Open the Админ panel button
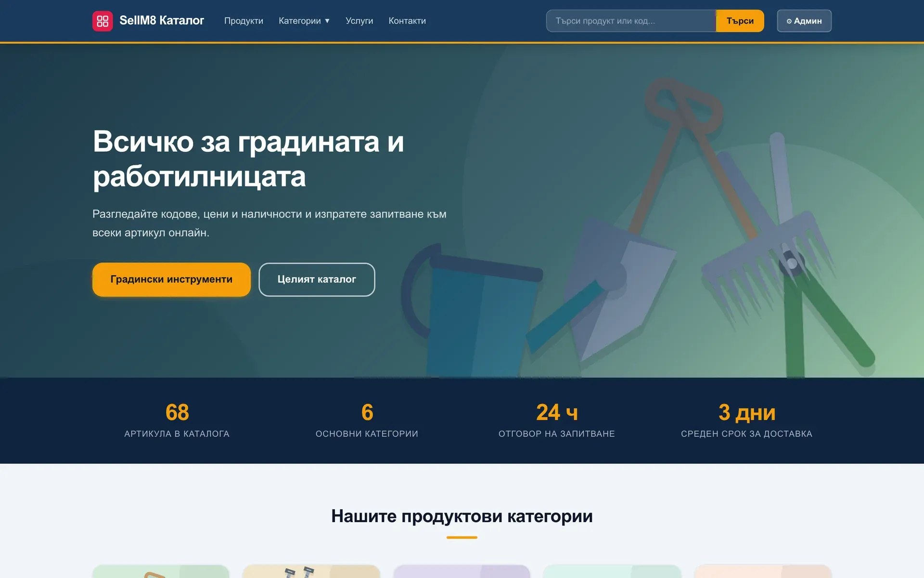The width and height of the screenshot is (924, 578). pos(804,21)
